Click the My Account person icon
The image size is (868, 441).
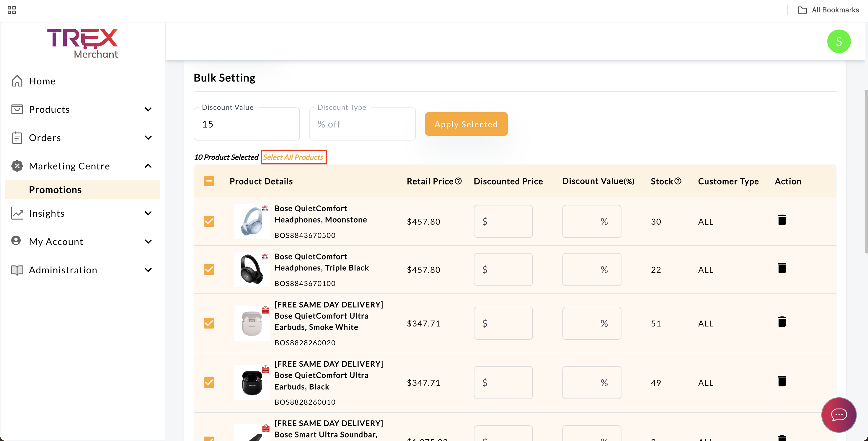(16, 241)
